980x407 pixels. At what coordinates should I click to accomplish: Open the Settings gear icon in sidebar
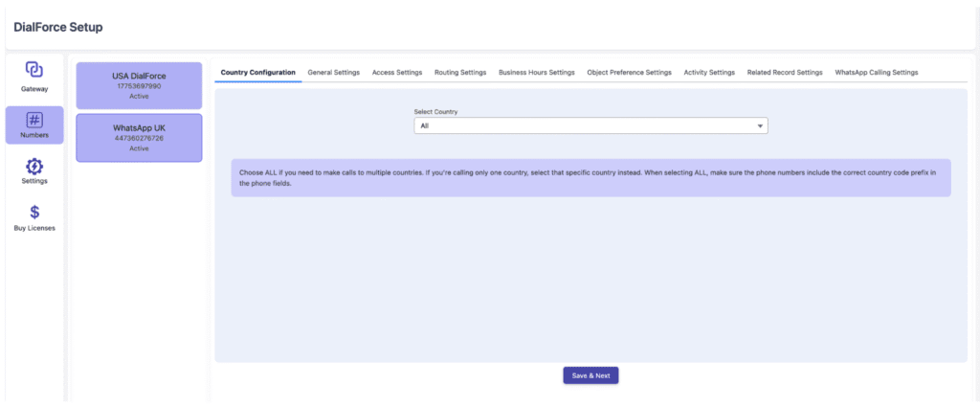(34, 167)
